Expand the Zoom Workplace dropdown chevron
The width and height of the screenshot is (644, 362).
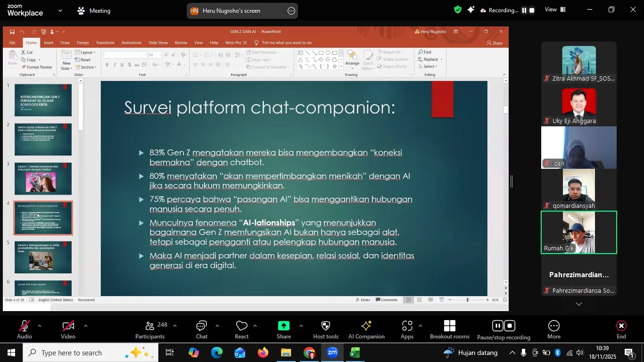pyautogui.click(x=60, y=10)
